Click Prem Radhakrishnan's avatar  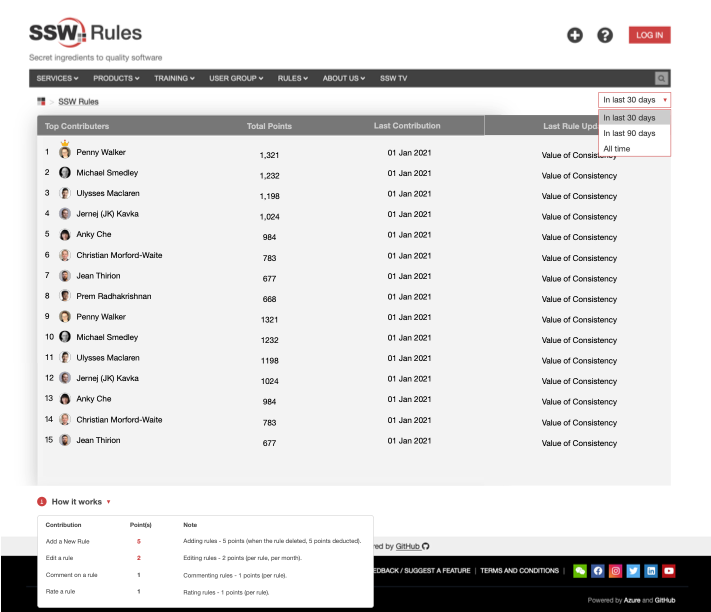tap(65, 296)
